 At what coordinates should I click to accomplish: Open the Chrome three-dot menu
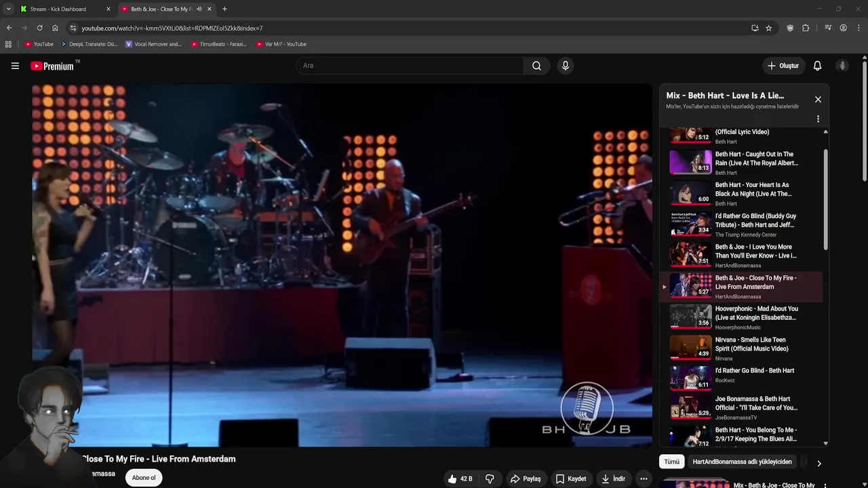click(859, 28)
